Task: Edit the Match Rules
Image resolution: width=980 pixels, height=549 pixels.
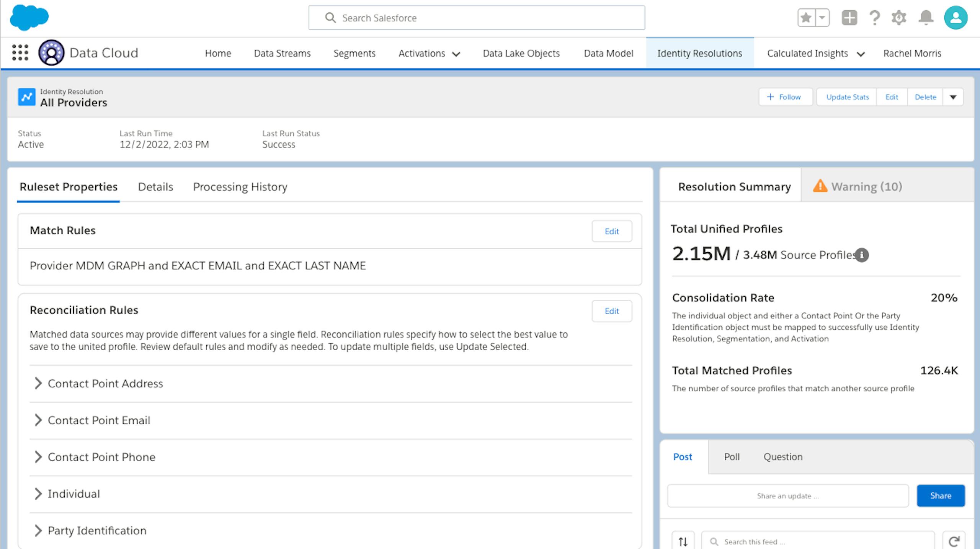Action: pyautogui.click(x=611, y=231)
